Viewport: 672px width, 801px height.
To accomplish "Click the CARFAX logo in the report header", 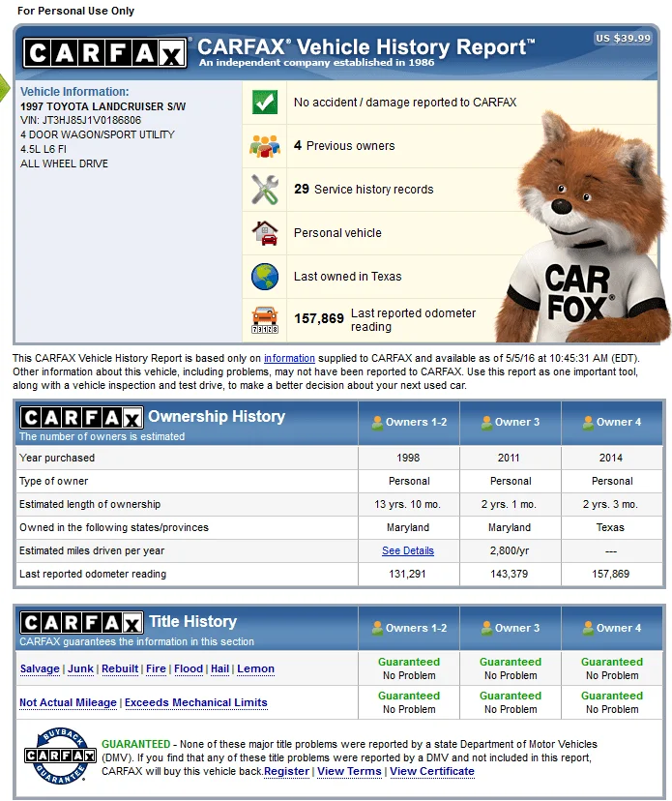I will coord(104,52).
